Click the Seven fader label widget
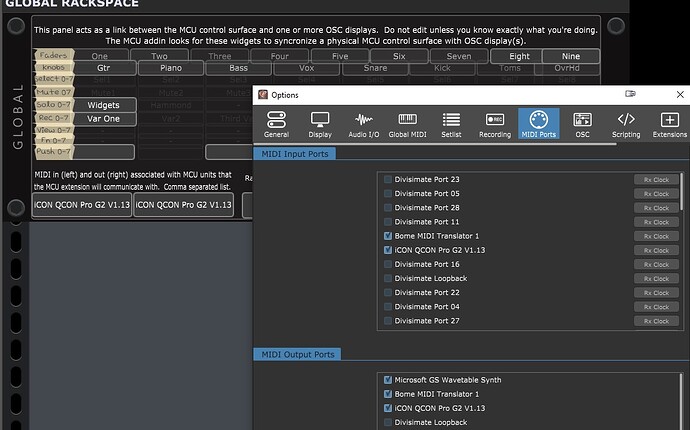Image resolution: width=690 pixels, height=430 pixels. (459, 56)
